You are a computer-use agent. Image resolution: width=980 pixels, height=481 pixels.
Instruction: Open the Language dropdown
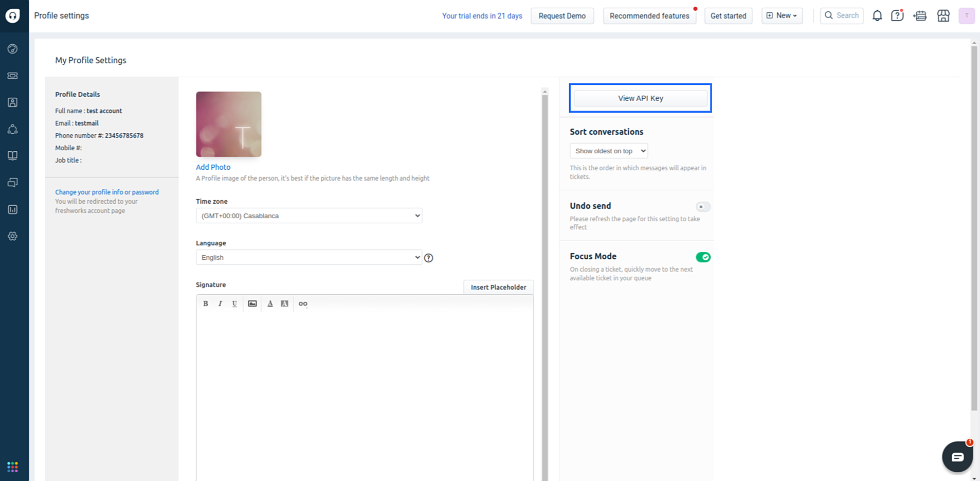(x=308, y=257)
